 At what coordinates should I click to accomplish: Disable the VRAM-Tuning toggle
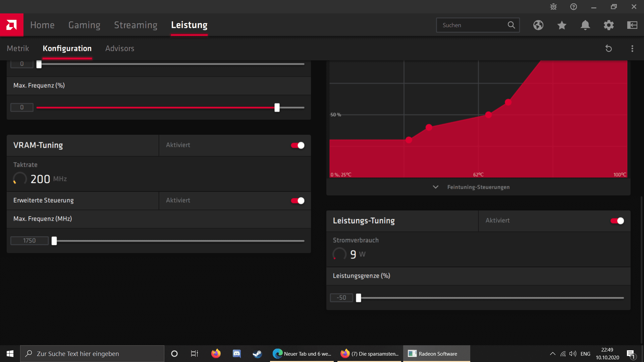(298, 145)
